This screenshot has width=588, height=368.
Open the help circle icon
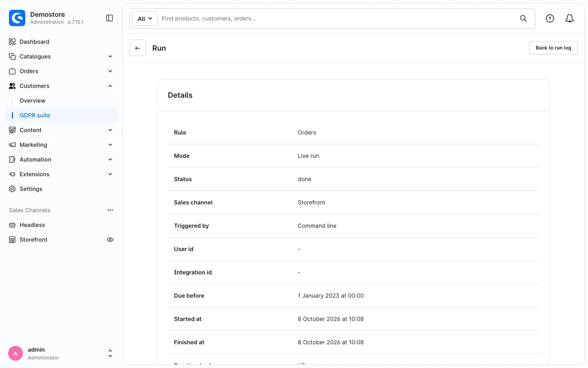[x=550, y=18]
